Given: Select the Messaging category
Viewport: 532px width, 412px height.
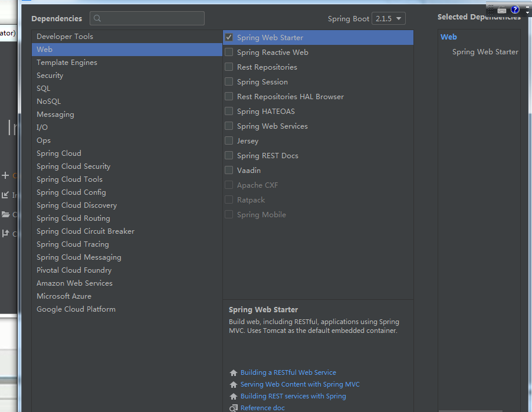Looking at the screenshot, I should (x=127, y=115).
